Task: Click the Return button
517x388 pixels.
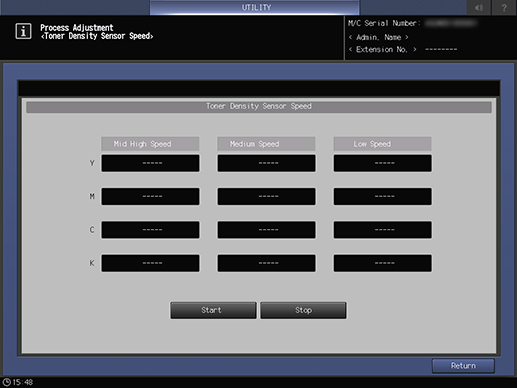Action: [463, 366]
